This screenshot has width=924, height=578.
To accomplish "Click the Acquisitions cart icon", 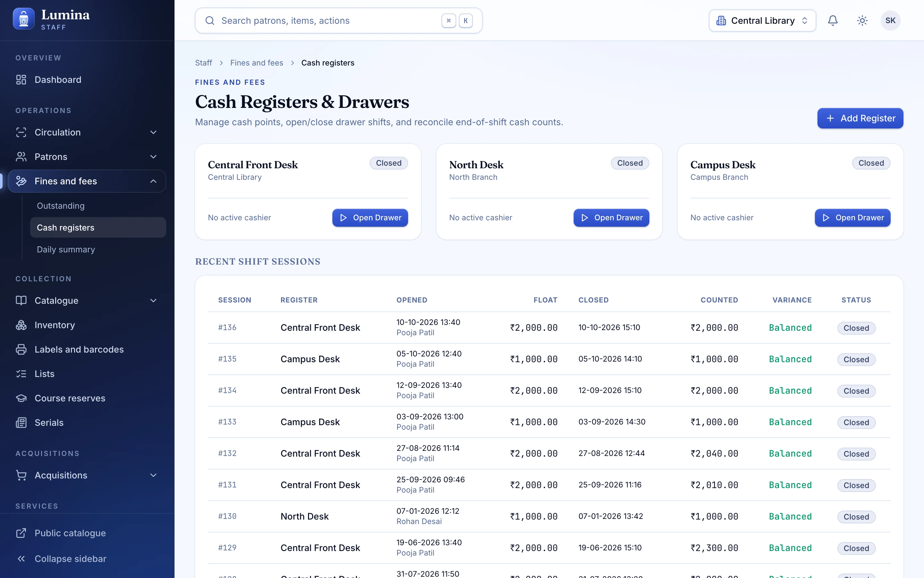I will click(21, 475).
